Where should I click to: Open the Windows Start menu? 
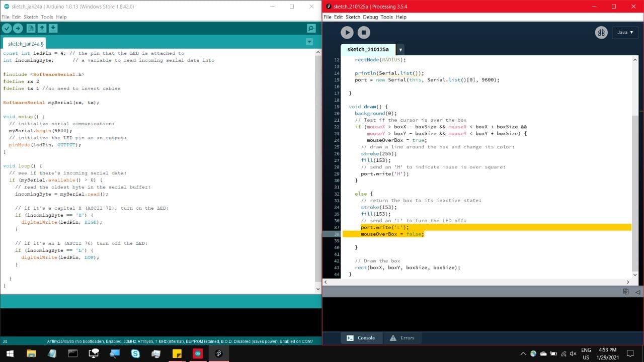click(x=10, y=353)
